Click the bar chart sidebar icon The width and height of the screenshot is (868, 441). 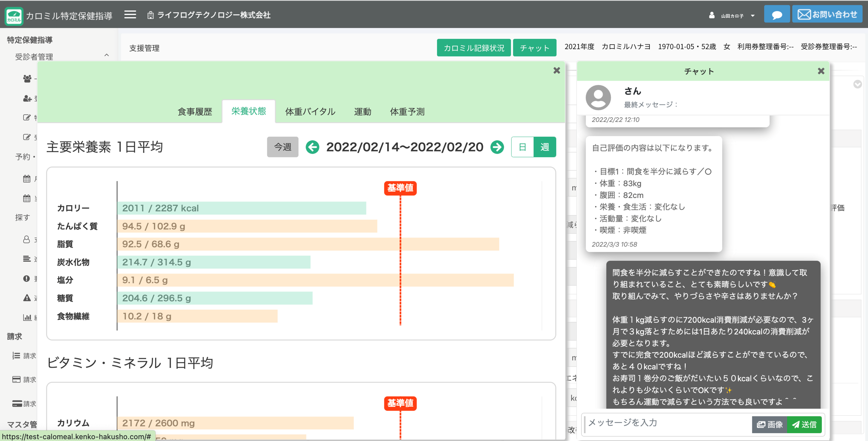27,317
